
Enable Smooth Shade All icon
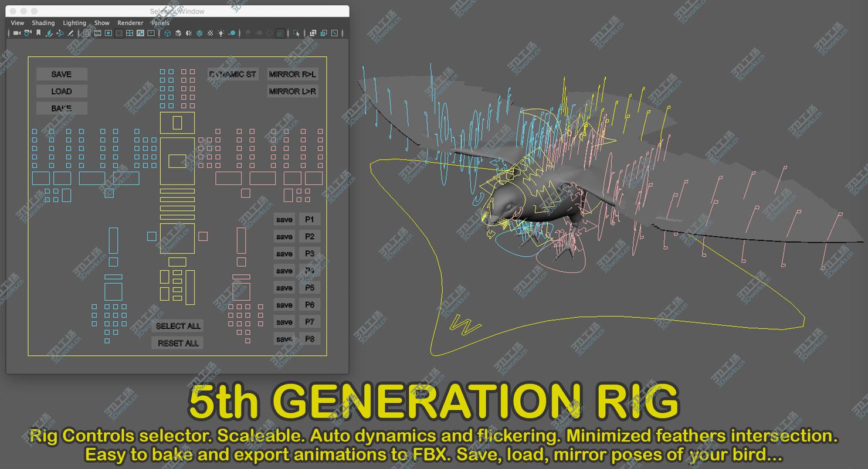click(178, 33)
